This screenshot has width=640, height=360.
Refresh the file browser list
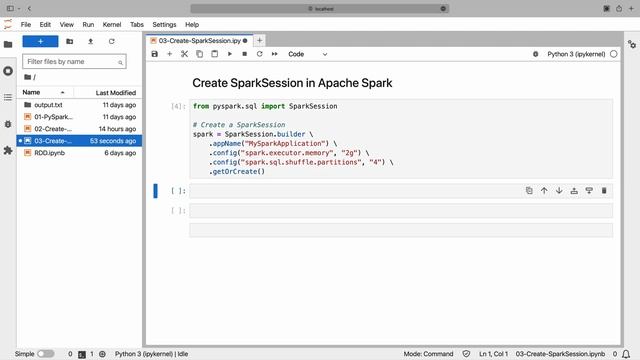click(111, 41)
